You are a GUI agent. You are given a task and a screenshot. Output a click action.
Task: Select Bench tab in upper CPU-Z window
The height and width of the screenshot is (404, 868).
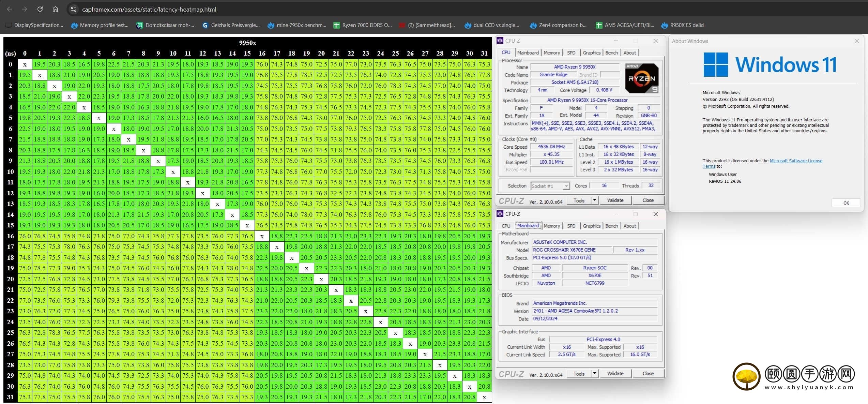(611, 53)
